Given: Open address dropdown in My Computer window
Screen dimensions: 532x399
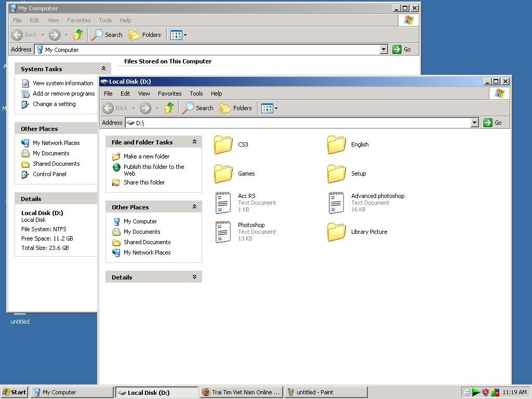Looking at the screenshot, I should [x=384, y=49].
